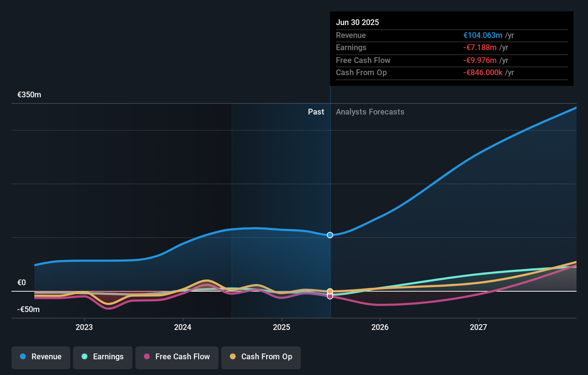Click the pink Free Cash Flow legend dot
Image resolution: width=588 pixels, height=375 pixels.
click(147, 357)
